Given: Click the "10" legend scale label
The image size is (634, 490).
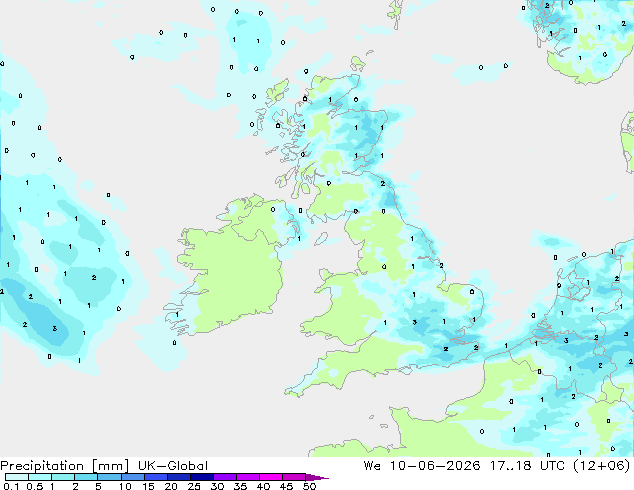Looking at the screenshot, I should point(125,486).
